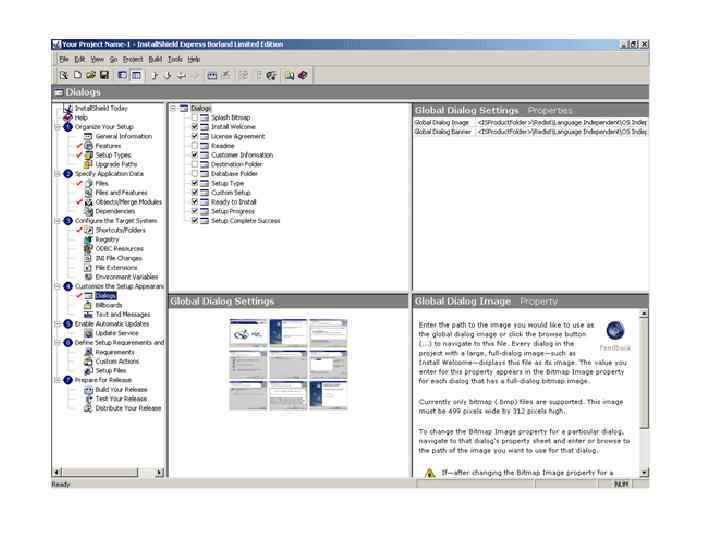The height and width of the screenshot is (540, 720).
Task: Open the Billboards view
Action: click(x=109, y=305)
